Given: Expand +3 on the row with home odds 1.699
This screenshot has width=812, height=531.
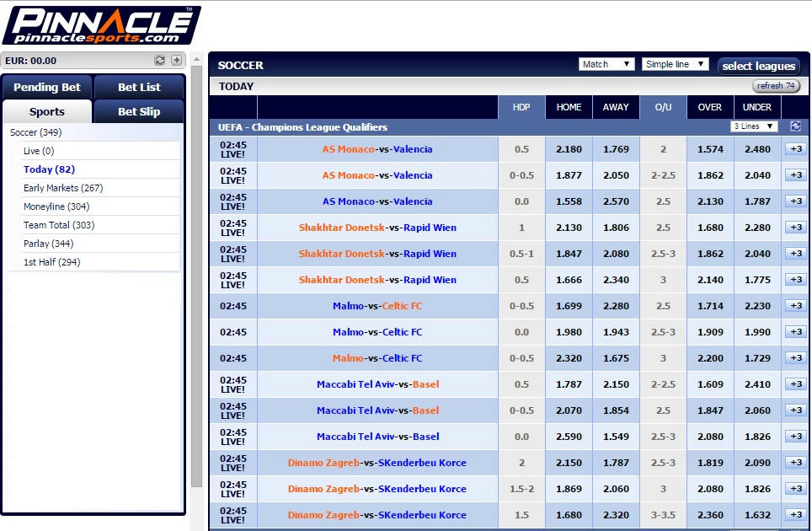Looking at the screenshot, I should (x=795, y=306).
